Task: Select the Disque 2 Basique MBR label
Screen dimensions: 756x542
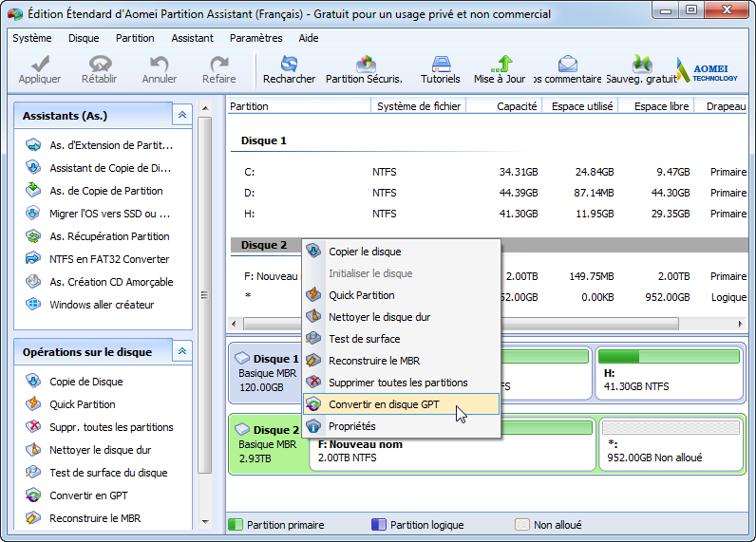Action: pyautogui.click(x=268, y=444)
